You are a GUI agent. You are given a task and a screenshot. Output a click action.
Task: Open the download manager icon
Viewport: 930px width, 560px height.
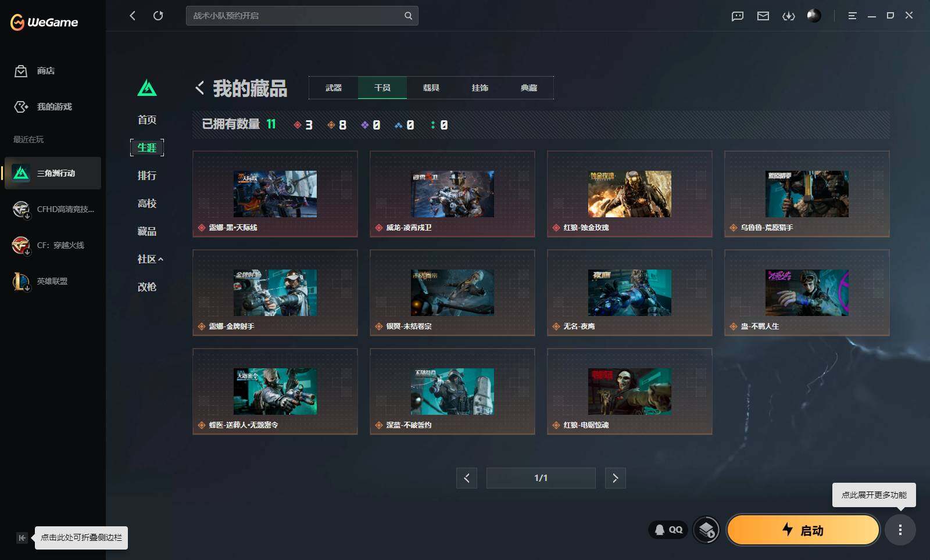[x=789, y=16]
